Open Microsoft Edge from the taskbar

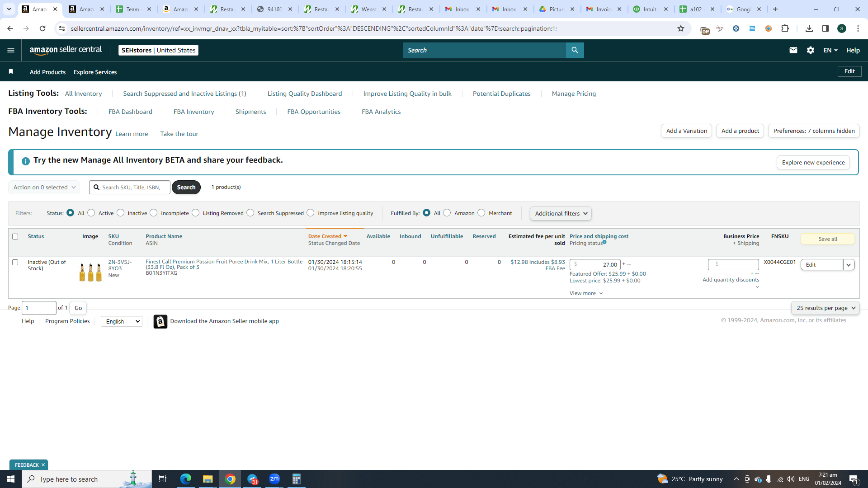tap(186, 479)
